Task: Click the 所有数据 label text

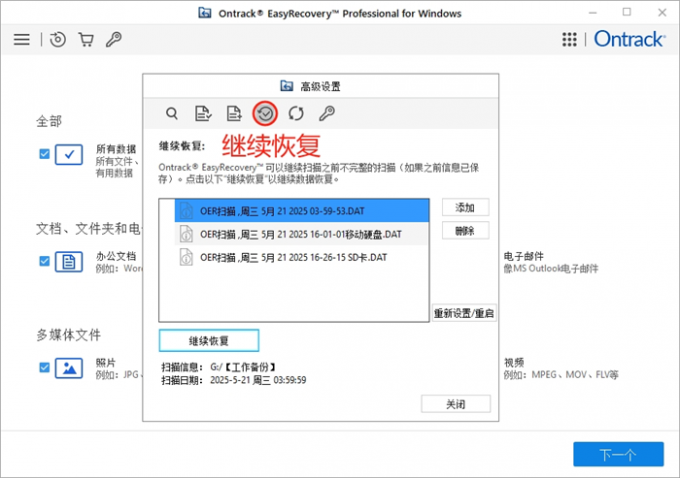Action: tap(116, 149)
